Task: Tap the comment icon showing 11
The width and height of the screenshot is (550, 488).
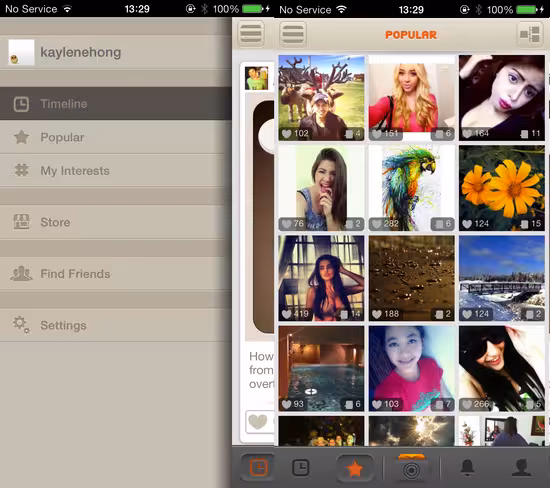Action: coord(524,134)
